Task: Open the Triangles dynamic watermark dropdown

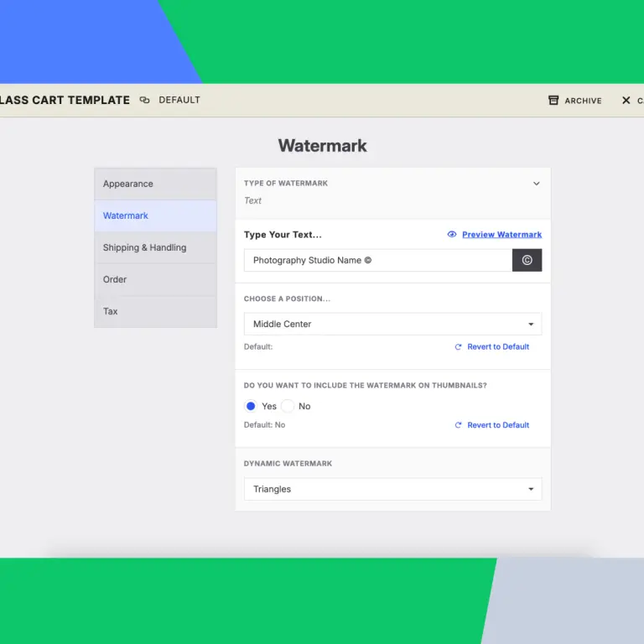Action: (x=392, y=489)
